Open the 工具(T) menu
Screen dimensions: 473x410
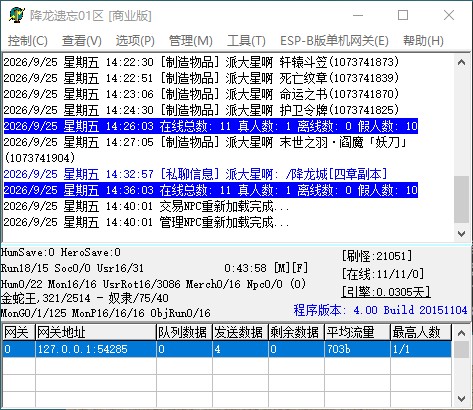[246, 41]
